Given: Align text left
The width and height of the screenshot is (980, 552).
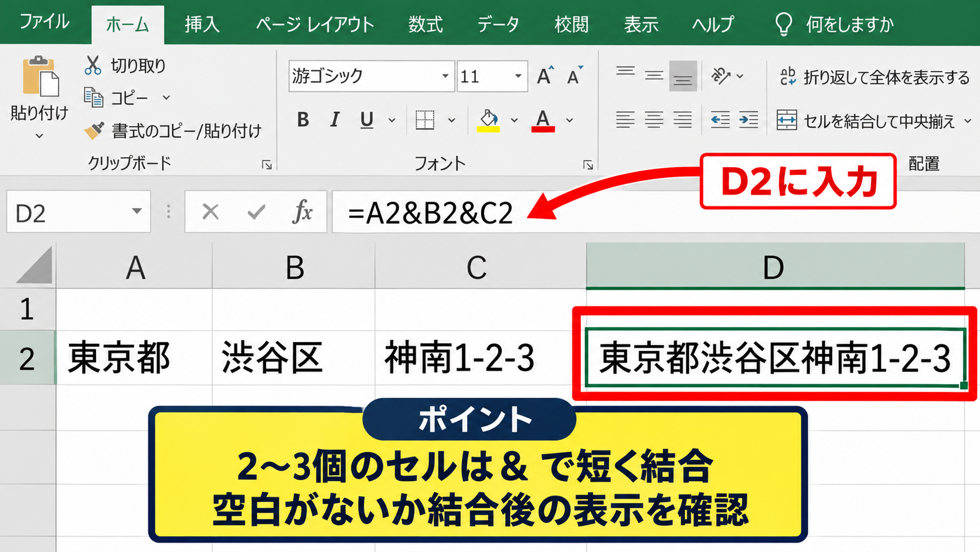Looking at the screenshot, I should [625, 120].
